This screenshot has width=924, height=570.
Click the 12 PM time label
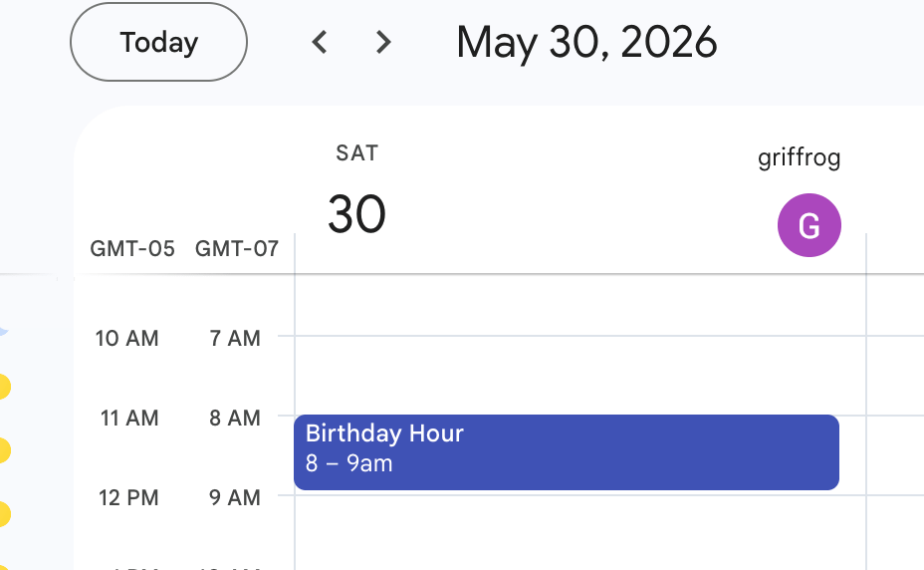128,498
